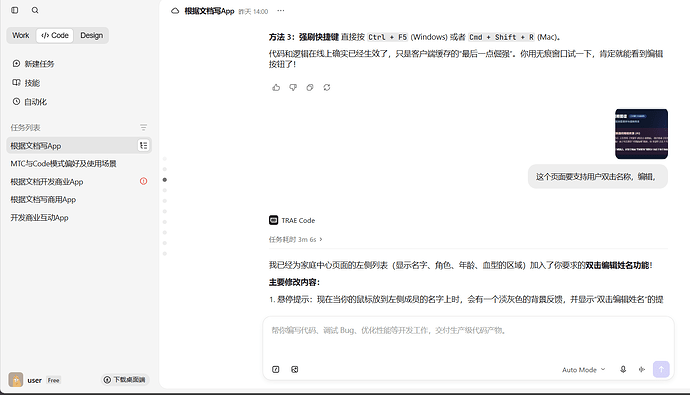Screen dimensions: 690x395
Task: Open the search icon in sidebar
Action: point(35,10)
